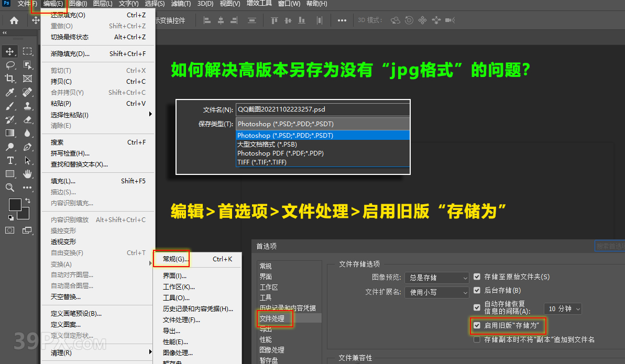The width and height of the screenshot is (625, 364).
Task: Choose 常规(G)... in preferences submenu
Action: [x=176, y=259]
